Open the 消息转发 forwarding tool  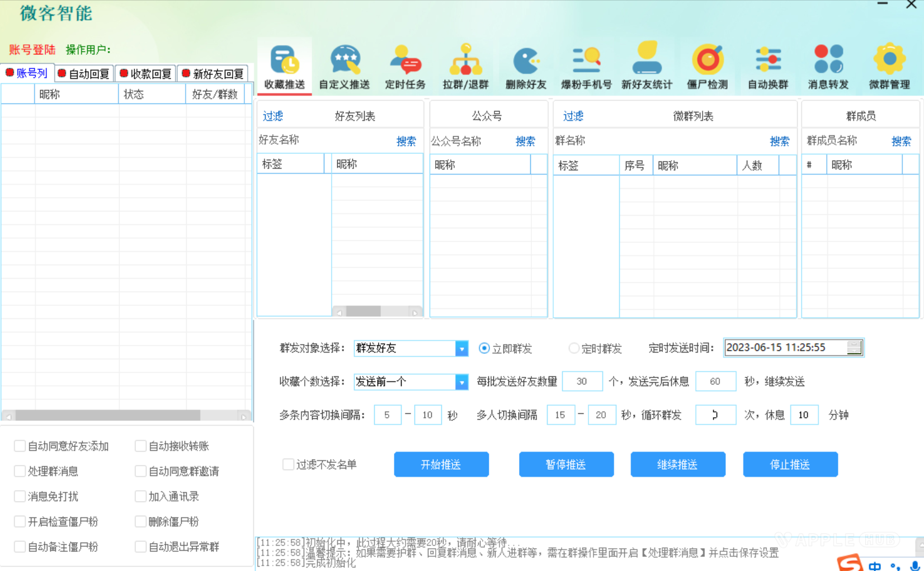click(828, 65)
